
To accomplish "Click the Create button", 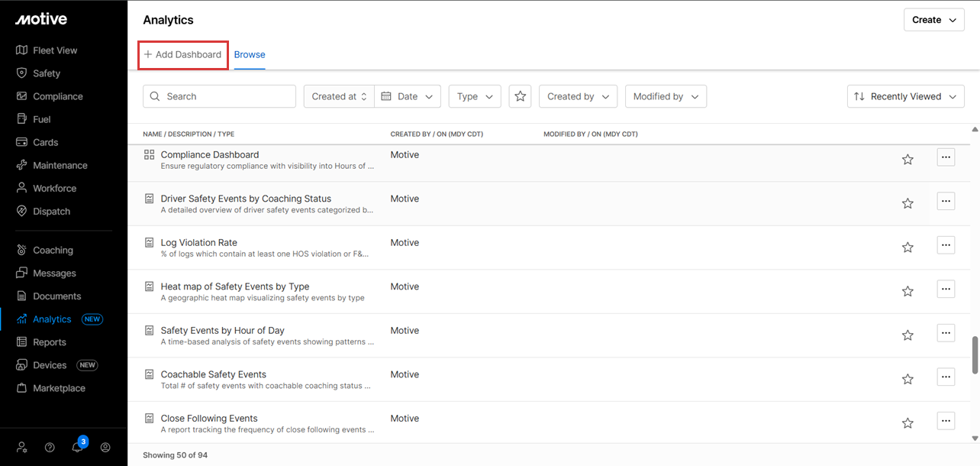I will click(933, 20).
